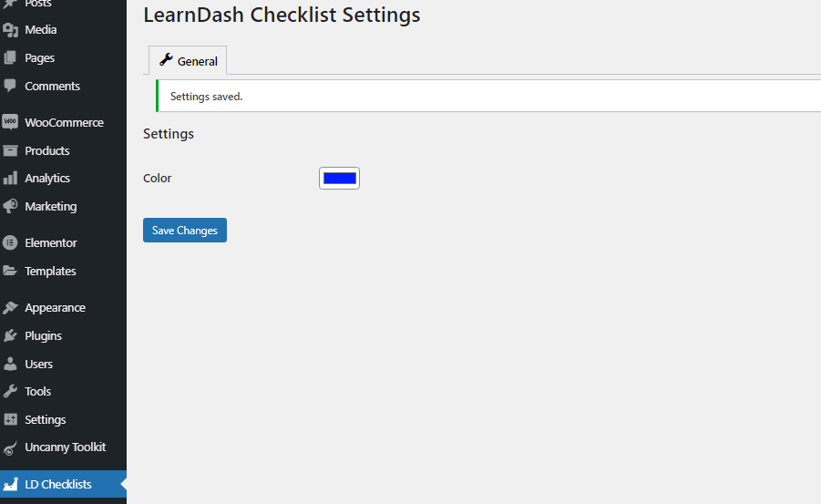Click the LD Checklists chart icon
821x504 pixels.
pyautogui.click(x=10, y=484)
